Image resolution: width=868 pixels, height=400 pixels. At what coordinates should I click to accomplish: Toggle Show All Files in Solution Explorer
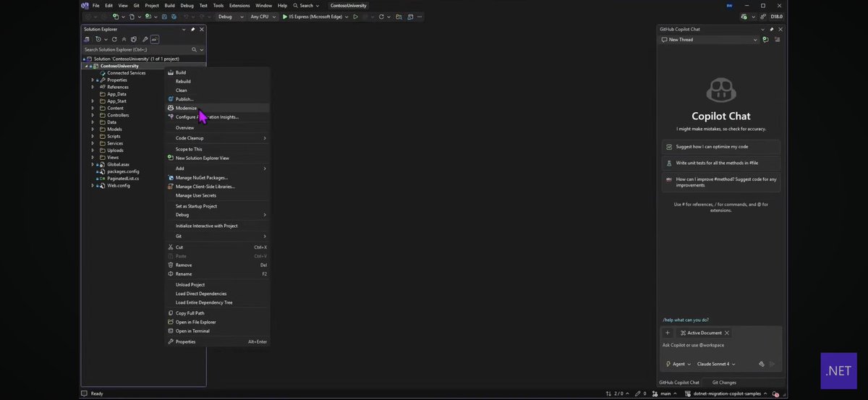pos(134,39)
